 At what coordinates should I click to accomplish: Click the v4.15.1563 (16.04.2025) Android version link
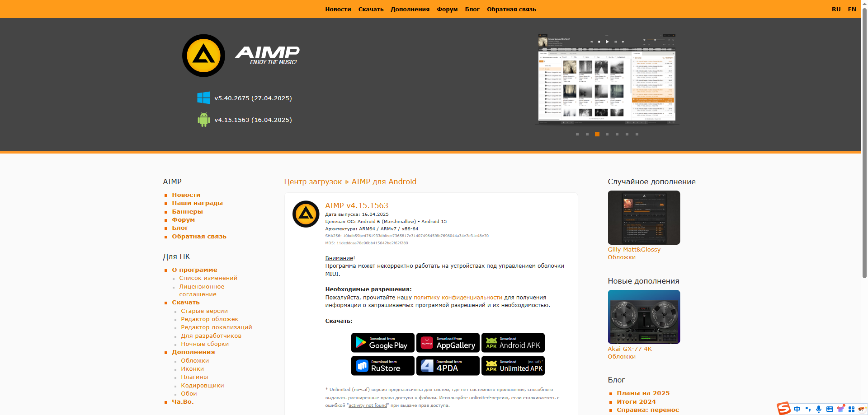tap(253, 120)
